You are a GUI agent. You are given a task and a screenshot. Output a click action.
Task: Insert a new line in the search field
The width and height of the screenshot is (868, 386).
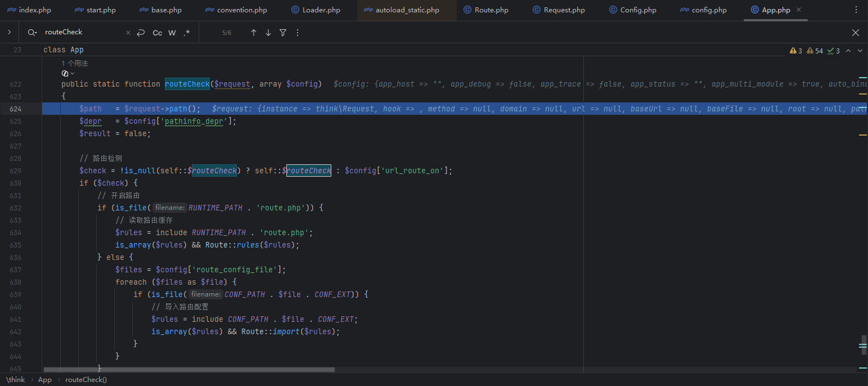coord(141,33)
